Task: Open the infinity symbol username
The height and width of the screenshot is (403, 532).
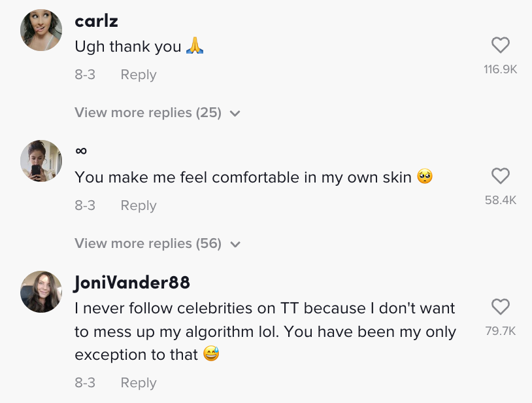Action: click(81, 150)
